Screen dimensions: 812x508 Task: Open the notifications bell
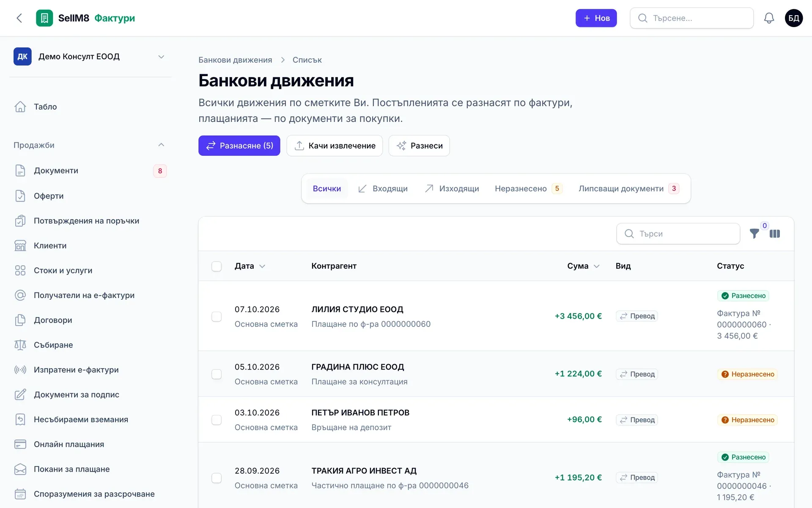[x=769, y=18]
